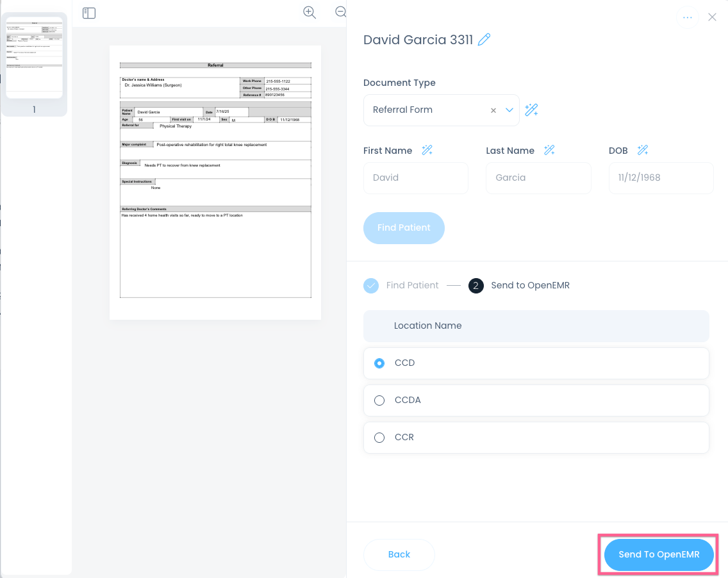This screenshot has width=728, height=578.
Task: Clear the Referral Form selection
Action: pos(493,110)
